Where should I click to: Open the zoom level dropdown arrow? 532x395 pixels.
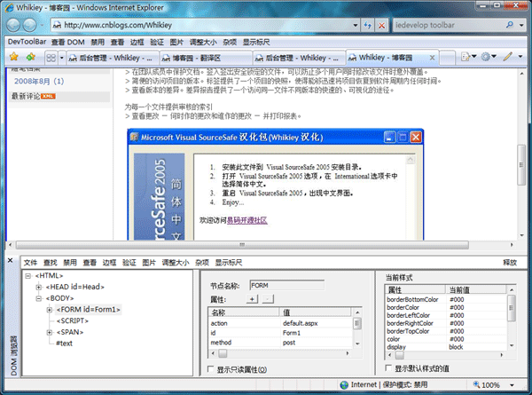[x=512, y=385]
